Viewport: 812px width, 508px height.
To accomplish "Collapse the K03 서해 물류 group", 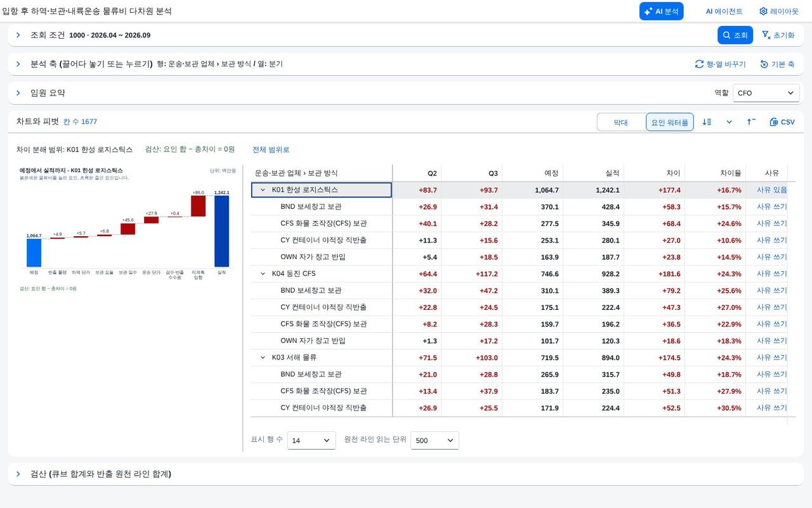I will pyautogui.click(x=263, y=358).
